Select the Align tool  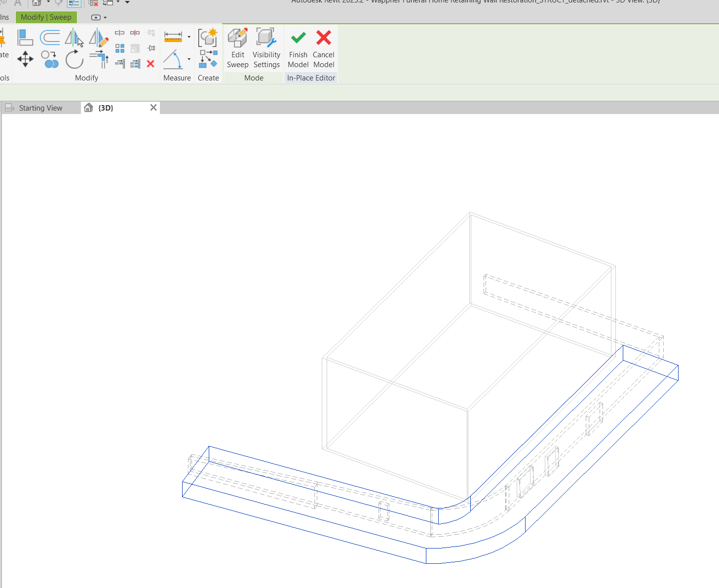(25, 38)
